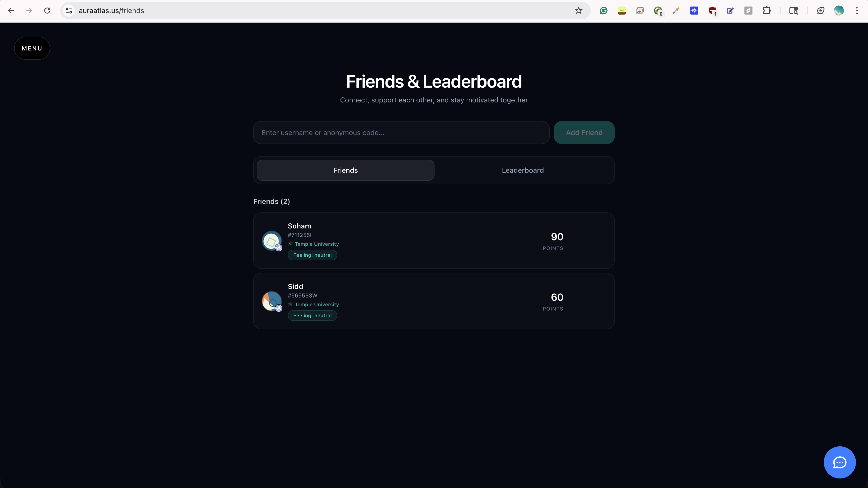Click the Extensions puzzle piece icon
The image size is (868, 488).
(x=767, y=11)
